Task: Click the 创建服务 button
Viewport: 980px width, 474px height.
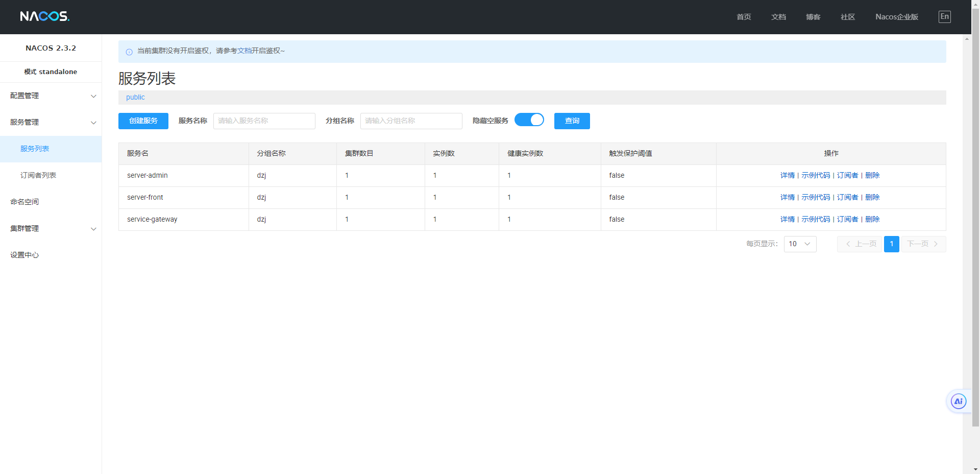Action: [143, 121]
